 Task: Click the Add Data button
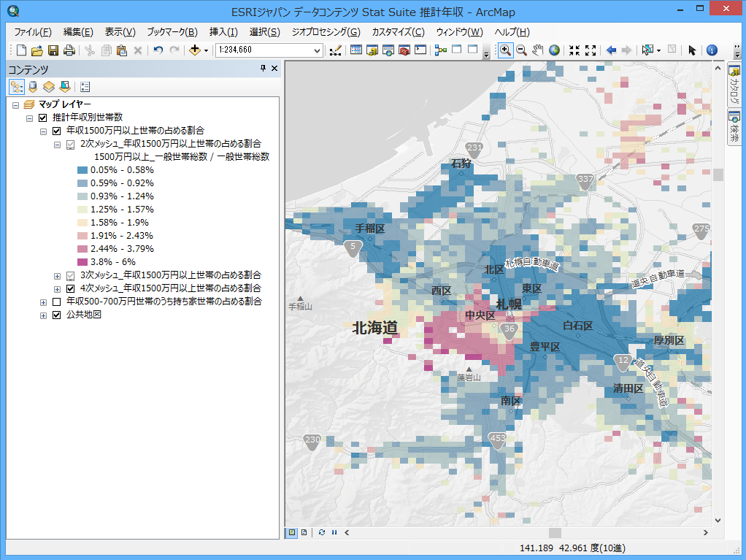tap(195, 50)
